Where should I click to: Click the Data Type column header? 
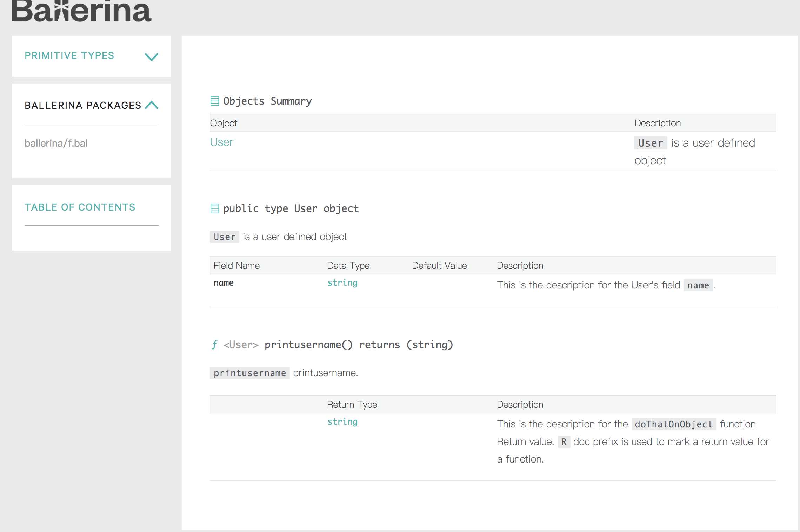tap(348, 266)
